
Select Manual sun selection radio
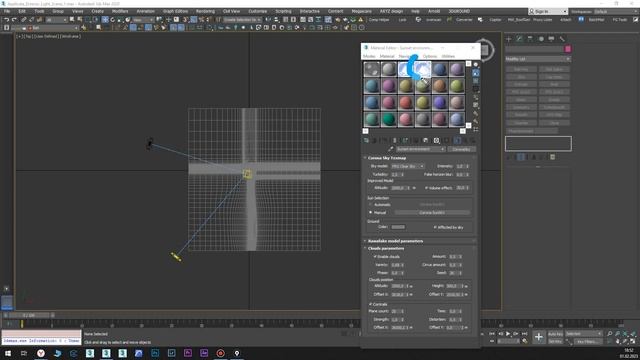(x=371, y=213)
